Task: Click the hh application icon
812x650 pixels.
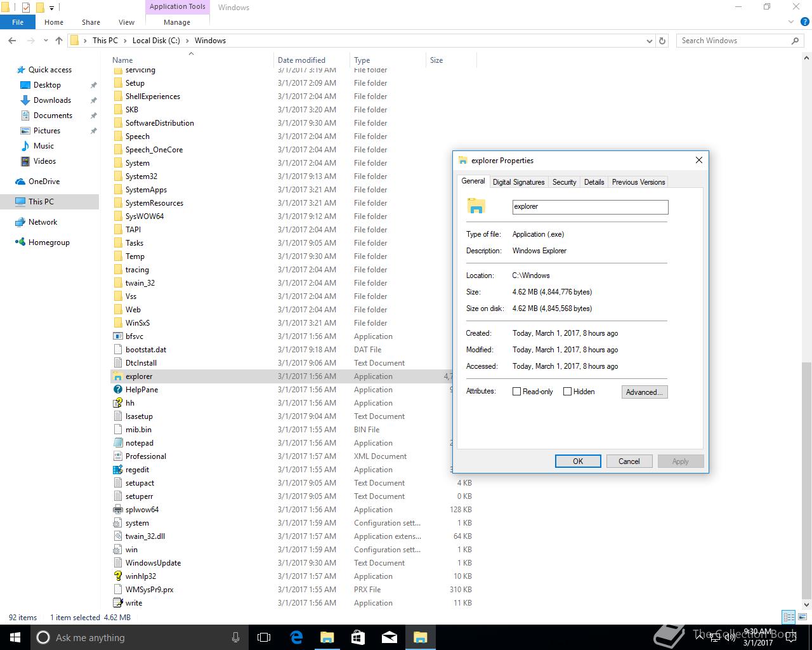Action: [118, 403]
